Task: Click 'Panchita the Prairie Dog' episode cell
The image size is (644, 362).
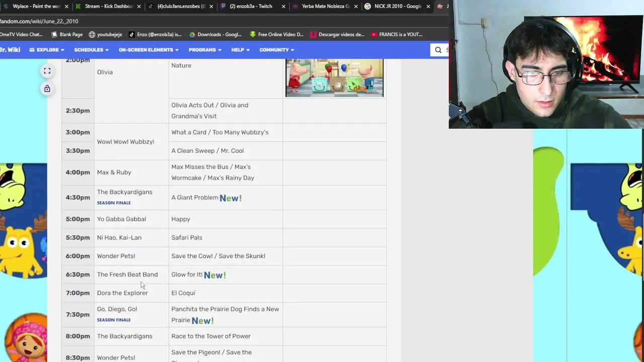Action: [225, 315]
